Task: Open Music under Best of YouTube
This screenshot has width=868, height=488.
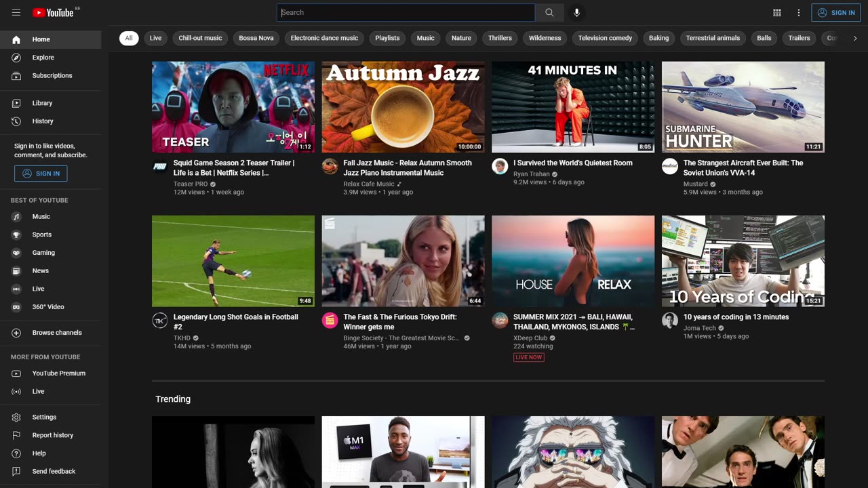Action: [51, 216]
